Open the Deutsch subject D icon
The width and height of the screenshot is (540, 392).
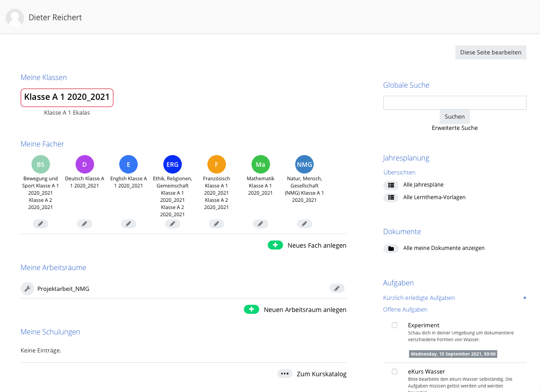pos(85,165)
